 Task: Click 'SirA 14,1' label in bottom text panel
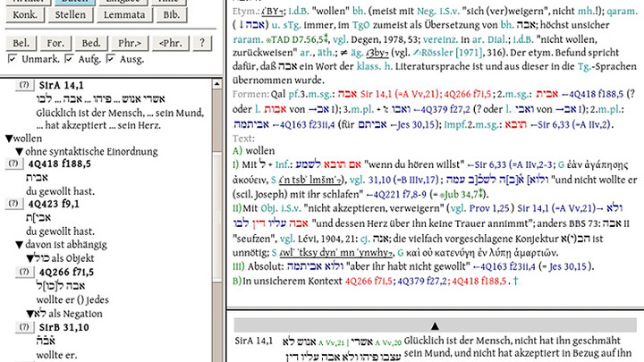253,341
